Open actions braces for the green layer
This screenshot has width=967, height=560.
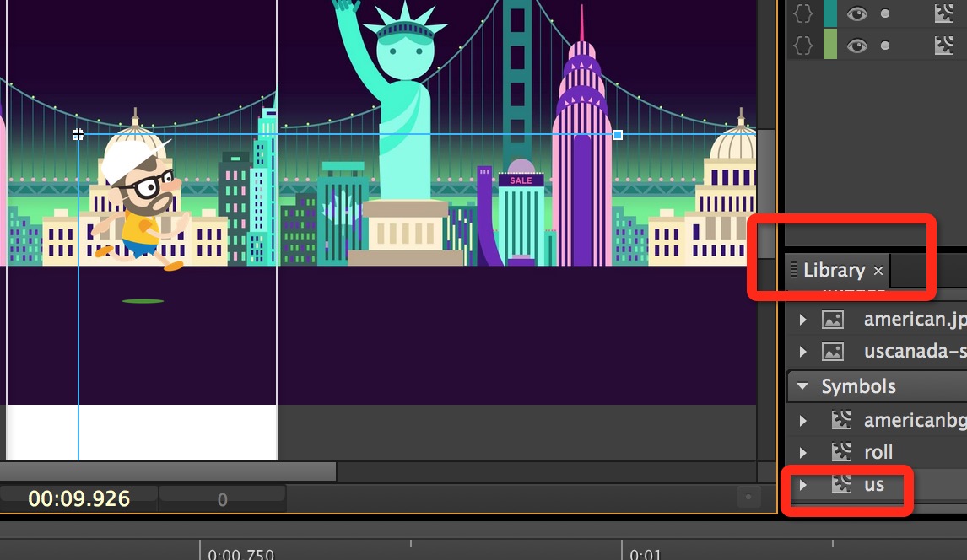(x=803, y=45)
